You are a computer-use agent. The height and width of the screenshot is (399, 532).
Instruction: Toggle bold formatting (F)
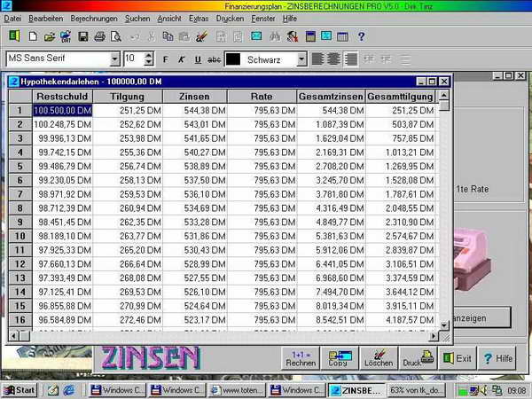(x=165, y=59)
